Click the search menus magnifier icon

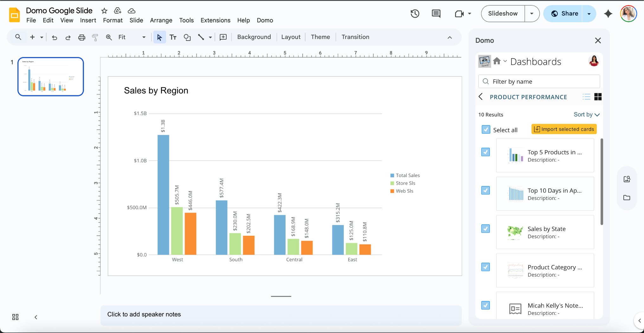18,37
